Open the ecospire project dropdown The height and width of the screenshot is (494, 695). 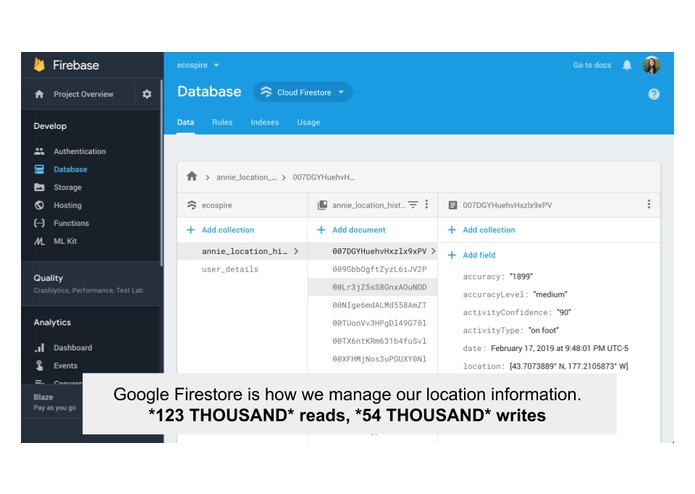[x=198, y=65]
